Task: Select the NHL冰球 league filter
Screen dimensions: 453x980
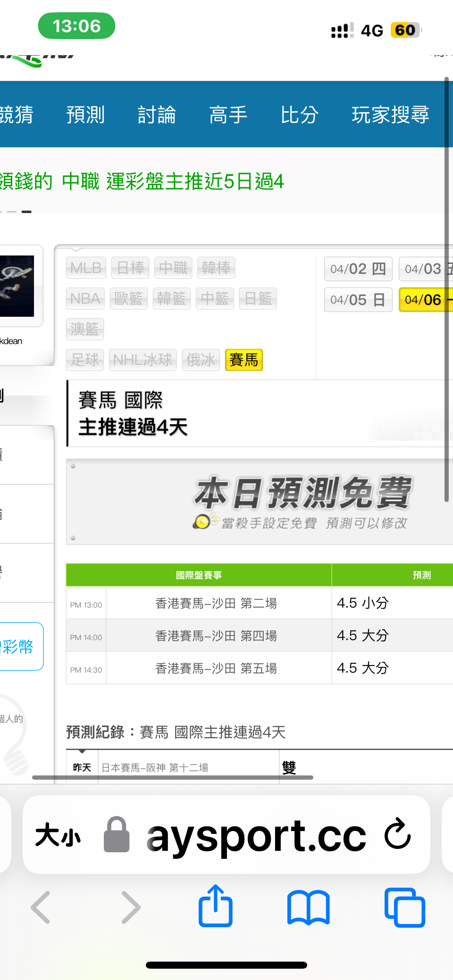Action: pos(143,360)
